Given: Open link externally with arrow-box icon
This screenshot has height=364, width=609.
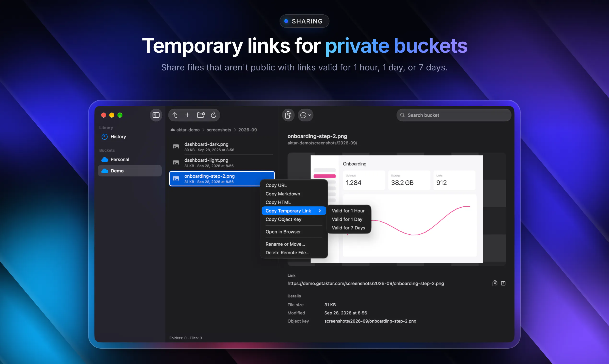Looking at the screenshot, I should click(503, 283).
